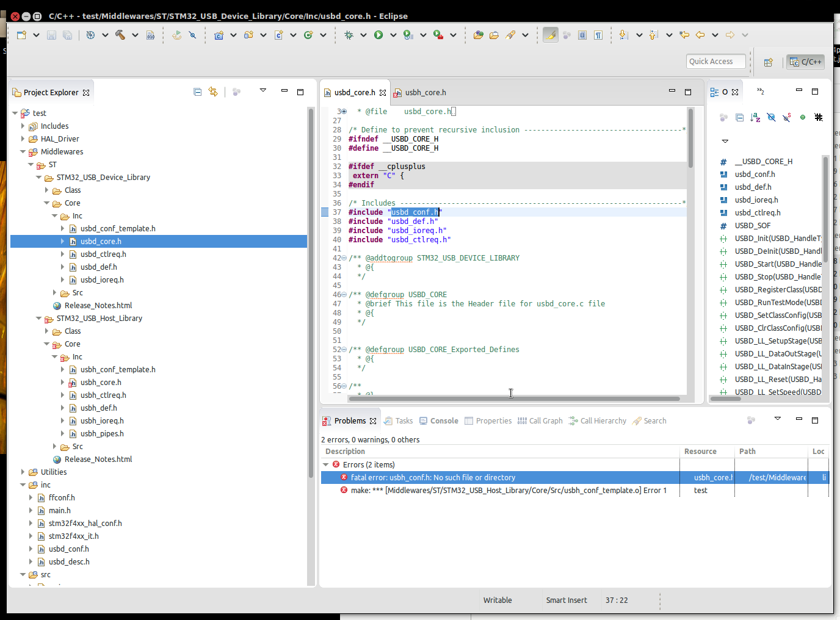The width and height of the screenshot is (840, 620).
Task: Collapse the Middlewares folder in tree
Action: point(23,152)
